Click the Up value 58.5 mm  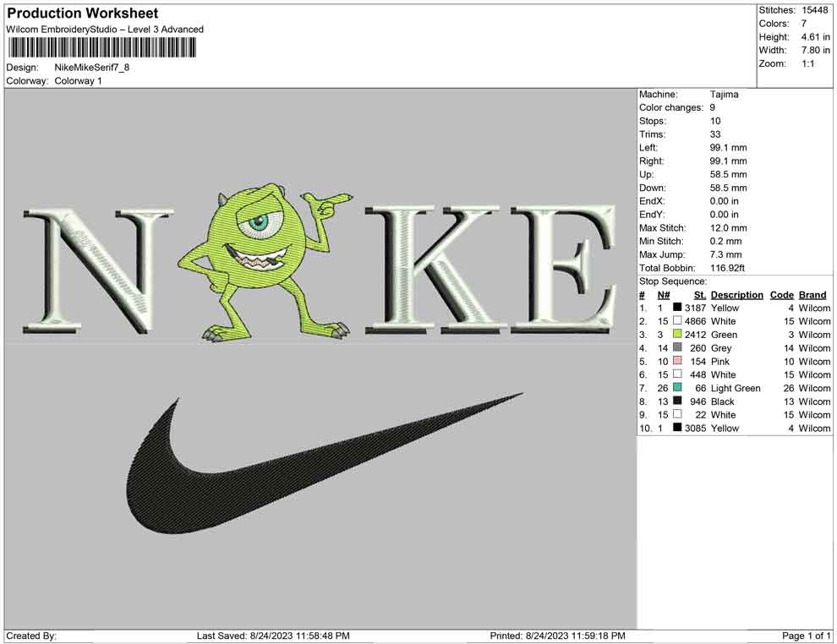click(728, 174)
